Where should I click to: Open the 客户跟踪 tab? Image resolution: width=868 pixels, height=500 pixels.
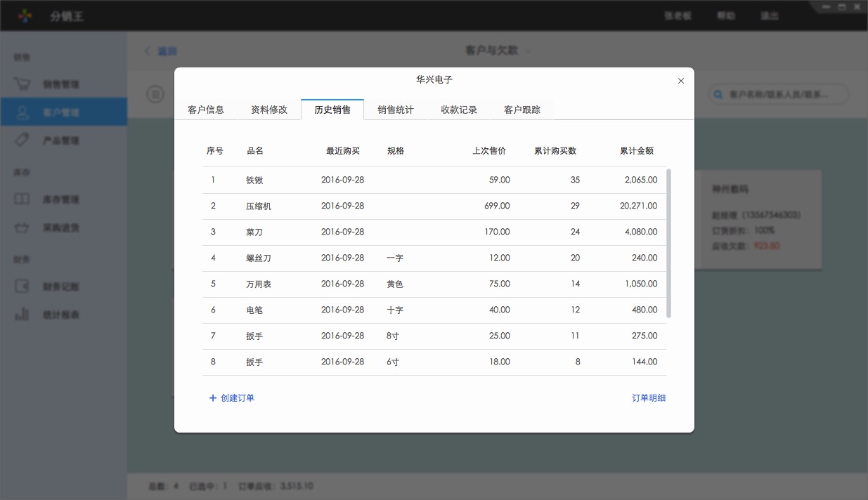coord(522,110)
